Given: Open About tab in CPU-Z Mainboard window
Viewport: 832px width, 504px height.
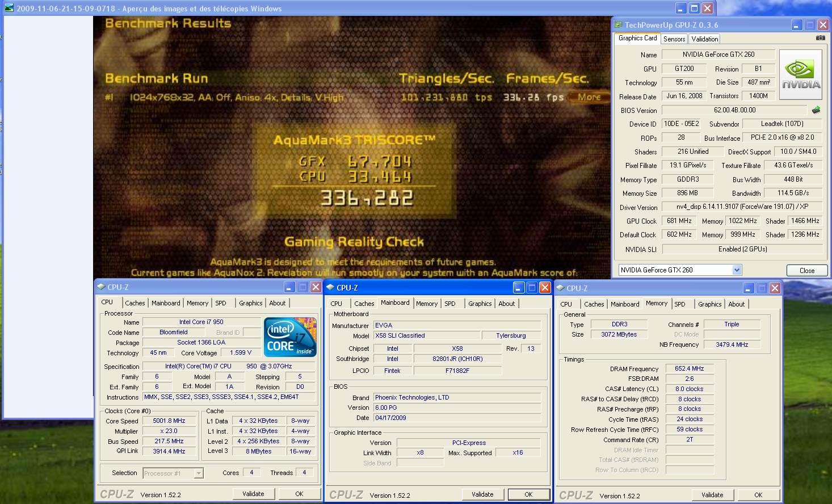Looking at the screenshot, I should [x=506, y=304].
